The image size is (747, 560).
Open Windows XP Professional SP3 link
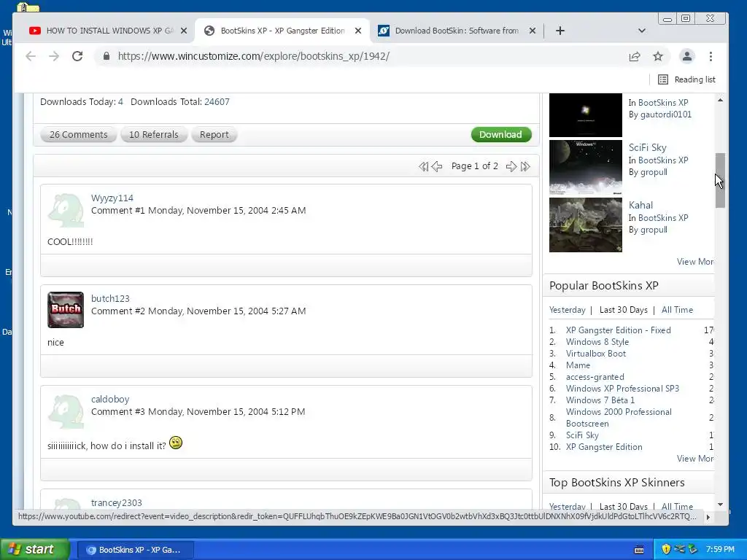(x=623, y=389)
